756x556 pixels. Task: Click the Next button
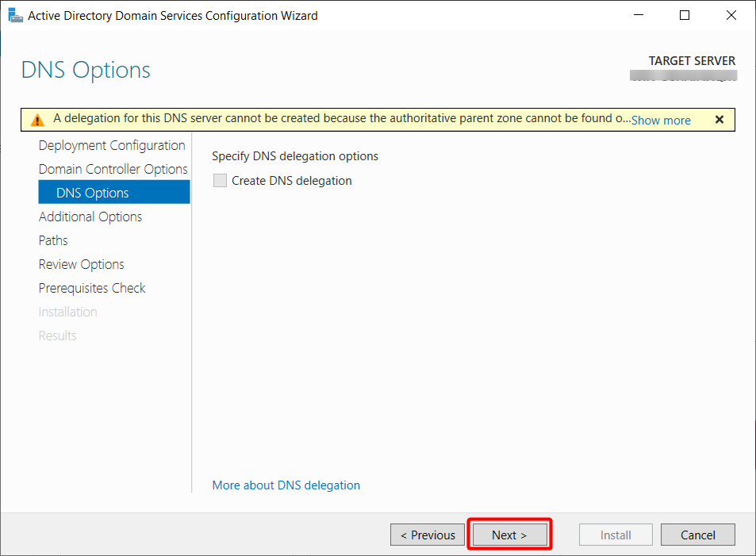pos(509,535)
